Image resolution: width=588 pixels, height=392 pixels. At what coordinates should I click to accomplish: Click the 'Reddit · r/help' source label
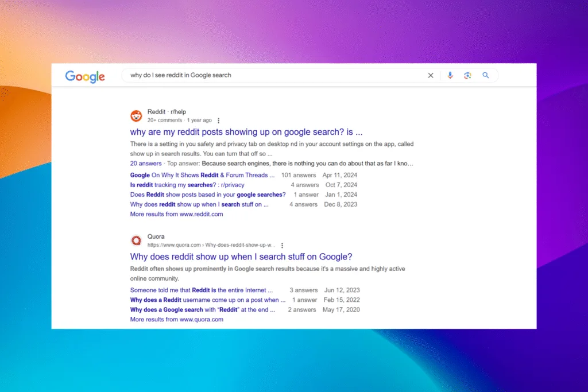(x=167, y=112)
